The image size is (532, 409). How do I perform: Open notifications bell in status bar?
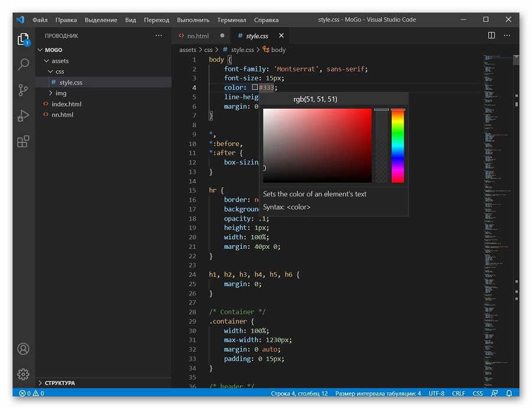click(x=509, y=393)
